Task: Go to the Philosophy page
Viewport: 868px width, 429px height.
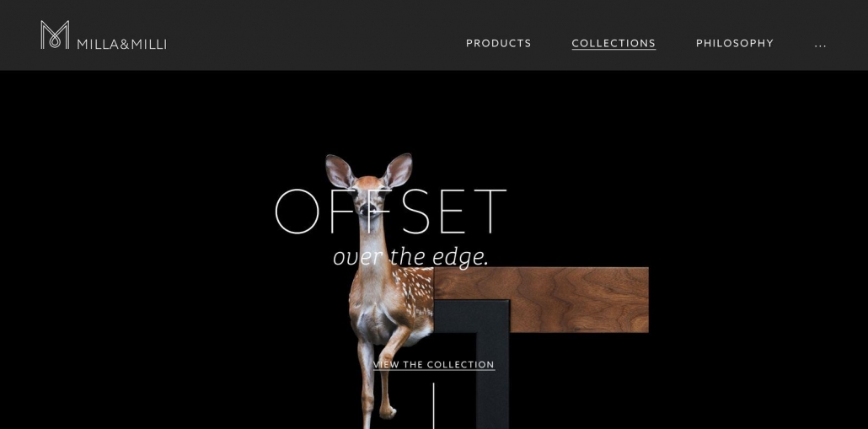Action: pyautogui.click(x=735, y=43)
